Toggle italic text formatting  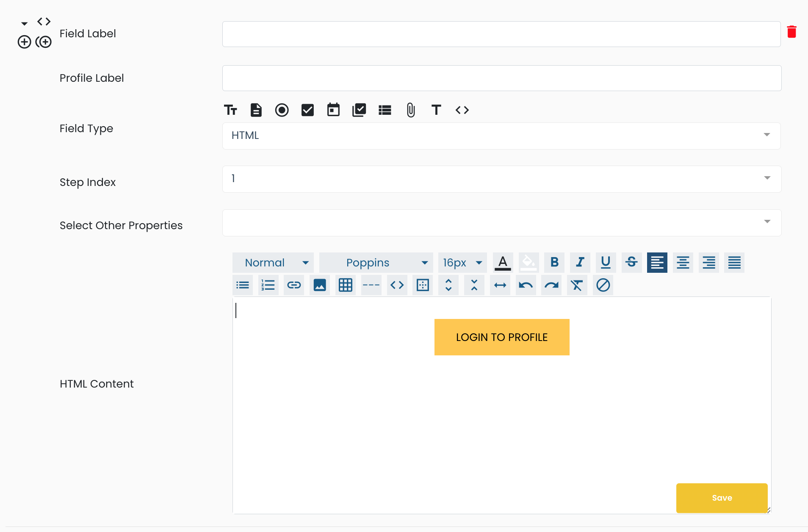coord(580,263)
